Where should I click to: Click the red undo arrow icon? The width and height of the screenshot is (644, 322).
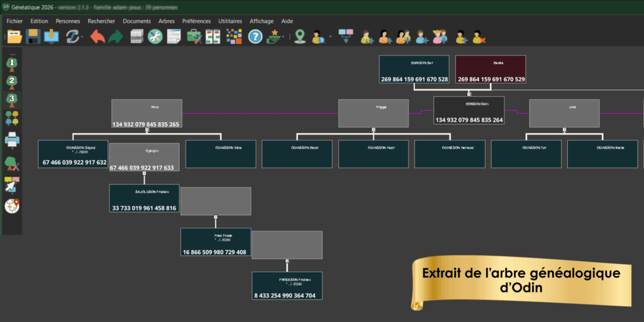pyautogui.click(x=97, y=36)
